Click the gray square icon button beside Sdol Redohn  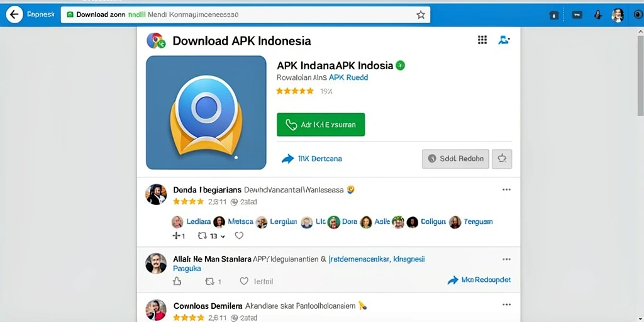pyautogui.click(x=502, y=158)
